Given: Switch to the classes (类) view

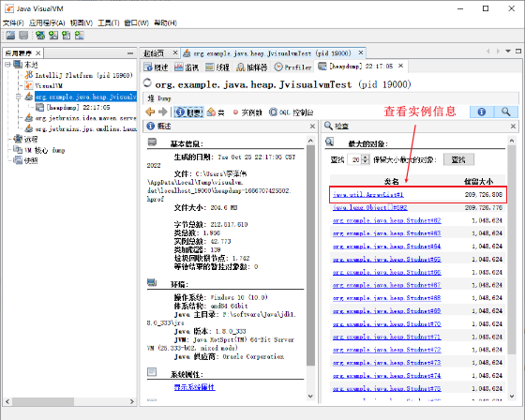Looking at the screenshot, I should coord(216,112).
